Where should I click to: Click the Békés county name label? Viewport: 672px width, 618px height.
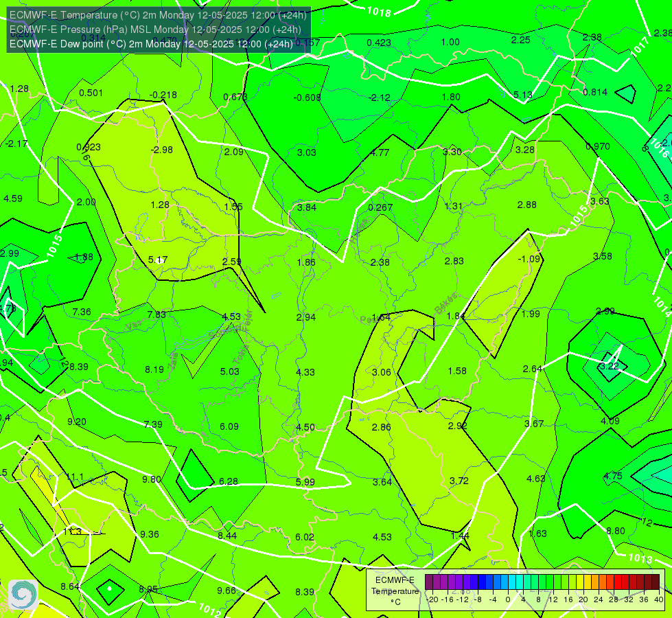coord(446,304)
